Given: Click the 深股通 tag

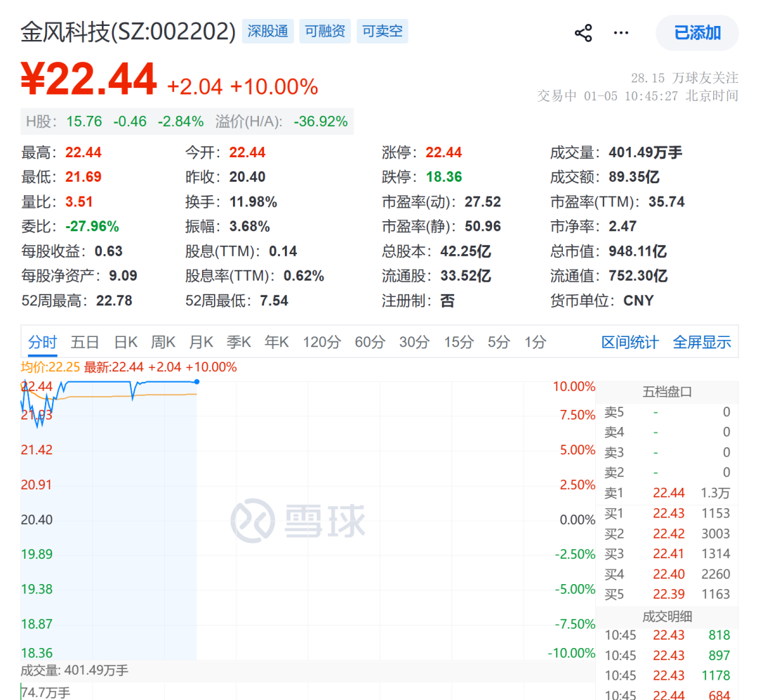Looking at the screenshot, I should pyautogui.click(x=268, y=32).
